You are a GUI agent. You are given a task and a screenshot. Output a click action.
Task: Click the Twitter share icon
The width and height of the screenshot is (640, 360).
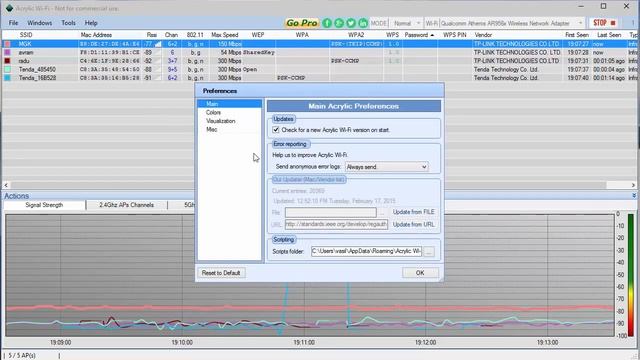pyautogui.click(x=351, y=23)
